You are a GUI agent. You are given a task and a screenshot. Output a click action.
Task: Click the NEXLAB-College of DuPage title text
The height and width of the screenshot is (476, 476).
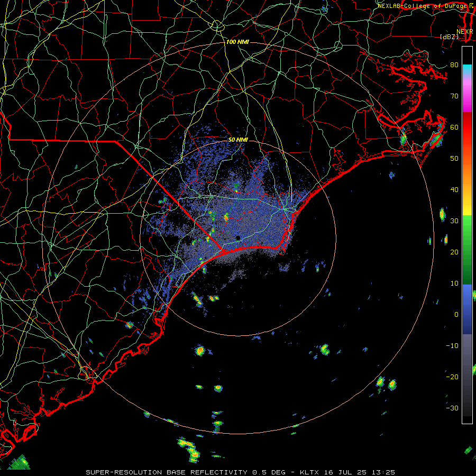(423, 6)
